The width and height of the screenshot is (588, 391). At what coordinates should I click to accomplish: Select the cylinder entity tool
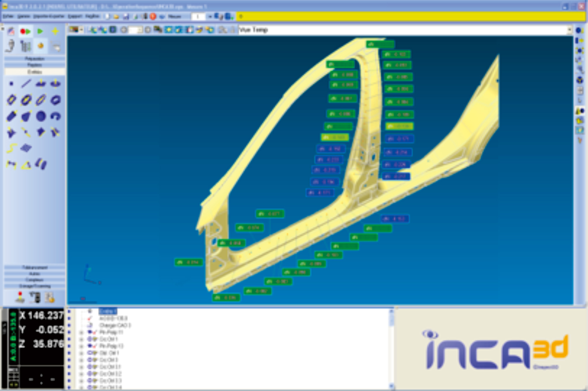click(11, 116)
